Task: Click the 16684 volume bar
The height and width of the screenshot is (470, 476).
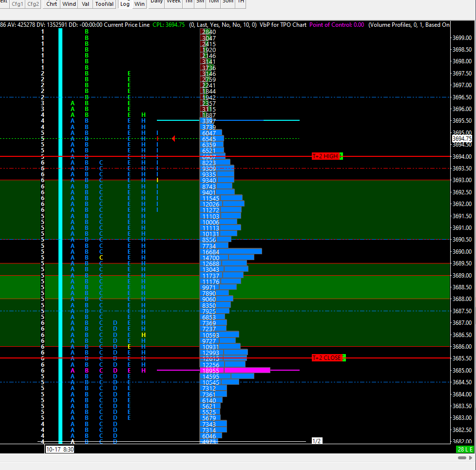Action: click(x=231, y=251)
